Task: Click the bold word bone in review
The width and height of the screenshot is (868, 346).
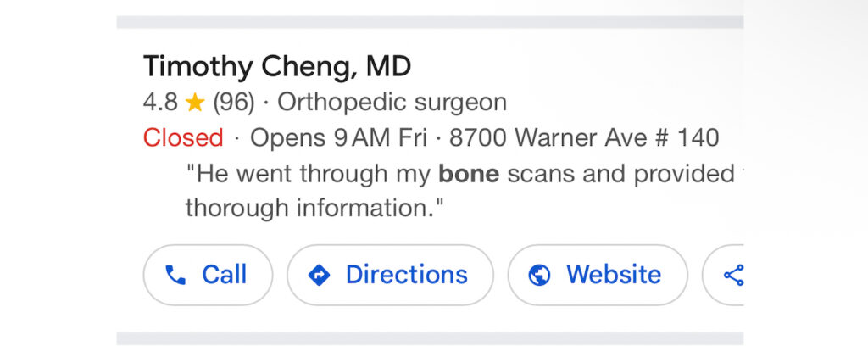Action: click(469, 174)
